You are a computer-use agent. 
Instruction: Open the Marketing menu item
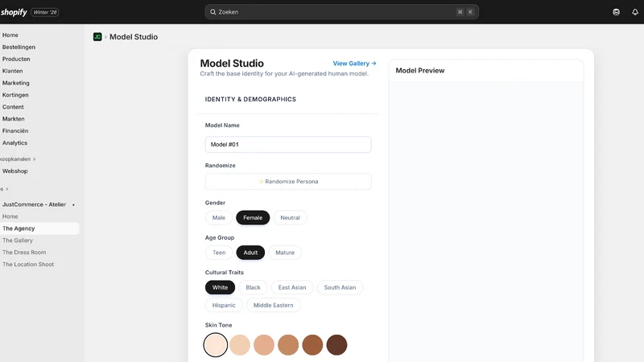(15, 83)
